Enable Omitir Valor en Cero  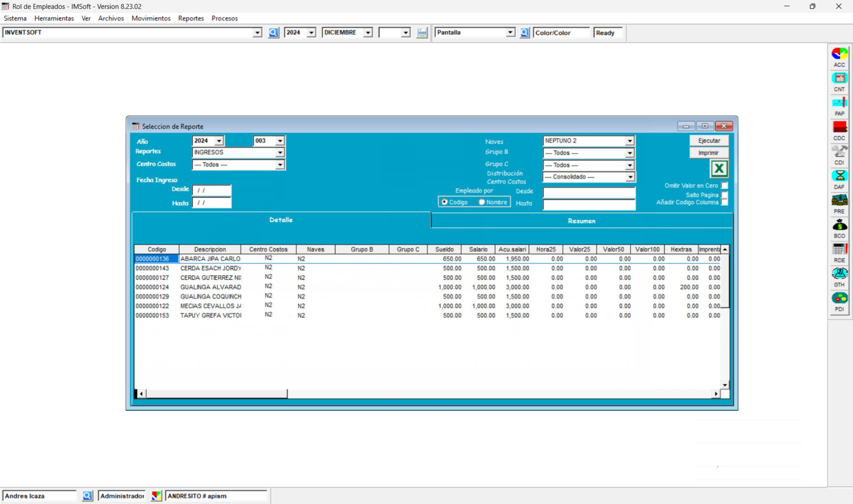point(724,186)
